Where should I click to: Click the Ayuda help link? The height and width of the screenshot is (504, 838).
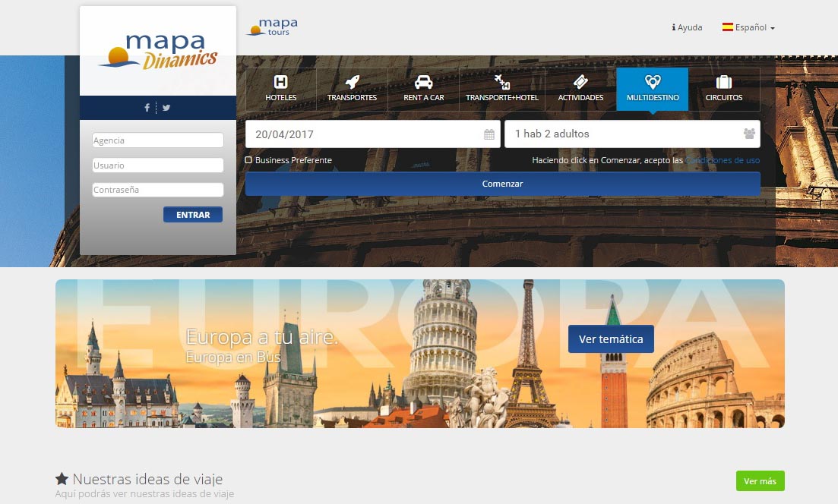[x=687, y=27]
